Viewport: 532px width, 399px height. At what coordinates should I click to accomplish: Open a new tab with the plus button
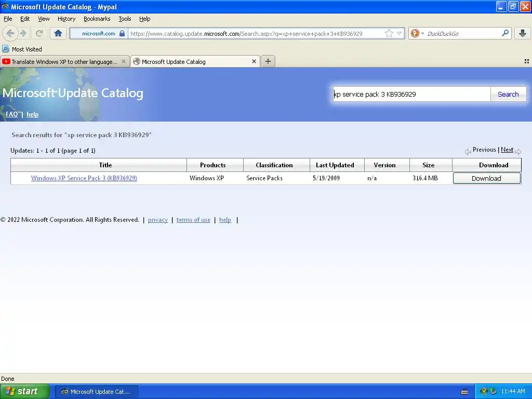tap(268, 61)
